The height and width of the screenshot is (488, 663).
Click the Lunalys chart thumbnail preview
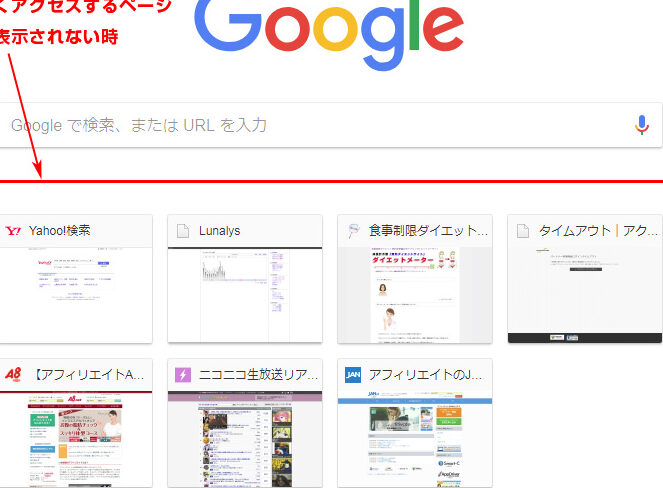[x=245, y=295]
